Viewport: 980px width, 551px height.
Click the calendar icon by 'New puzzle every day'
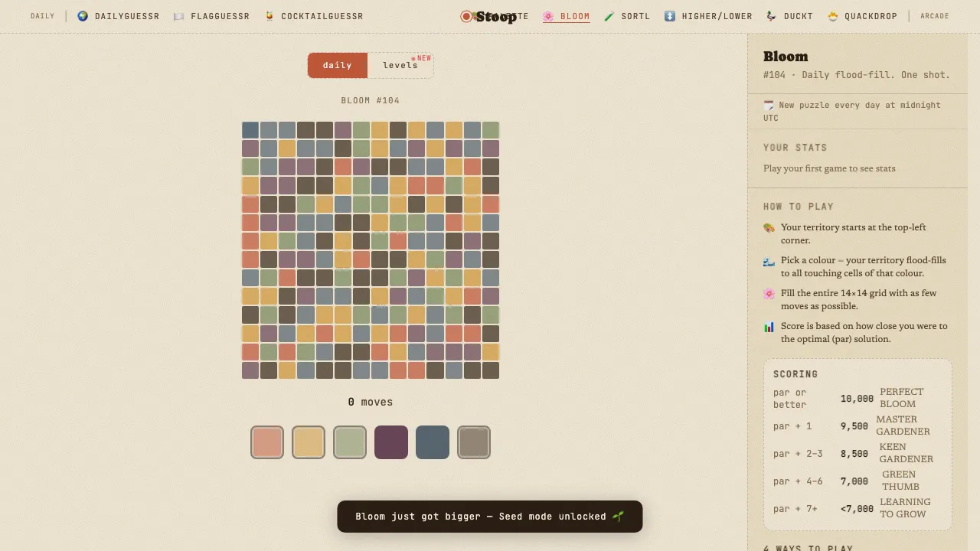coord(769,105)
